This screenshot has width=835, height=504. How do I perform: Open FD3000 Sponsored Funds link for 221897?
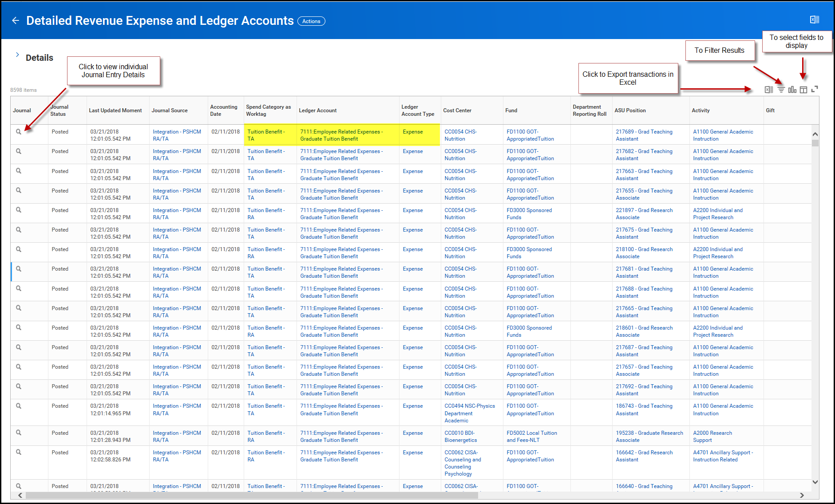(x=529, y=214)
